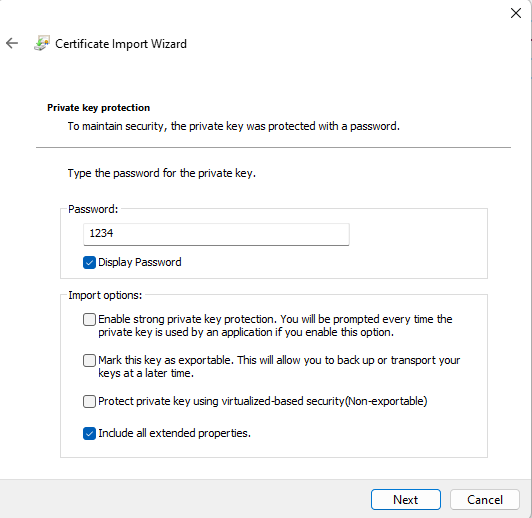The height and width of the screenshot is (518, 532).
Task: Uncheck the Display Password checkbox
Action: pyautogui.click(x=89, y=263)
